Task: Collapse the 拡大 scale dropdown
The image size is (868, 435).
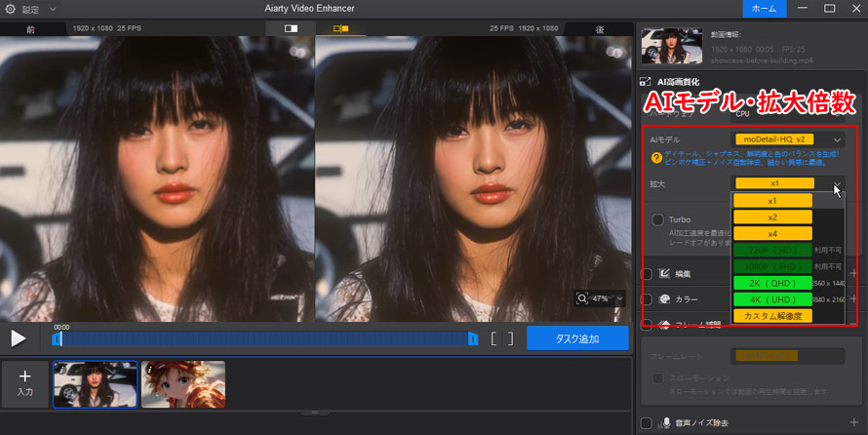Action: pos(837,183)
